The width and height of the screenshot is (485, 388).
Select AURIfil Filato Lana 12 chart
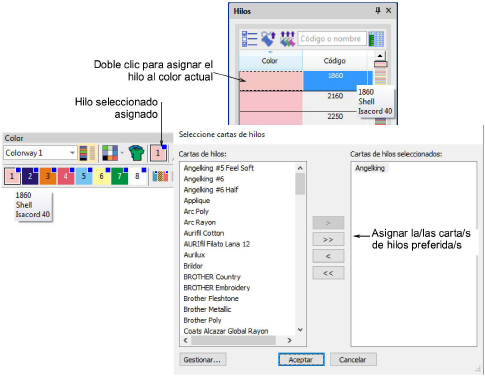pos(217,244)
